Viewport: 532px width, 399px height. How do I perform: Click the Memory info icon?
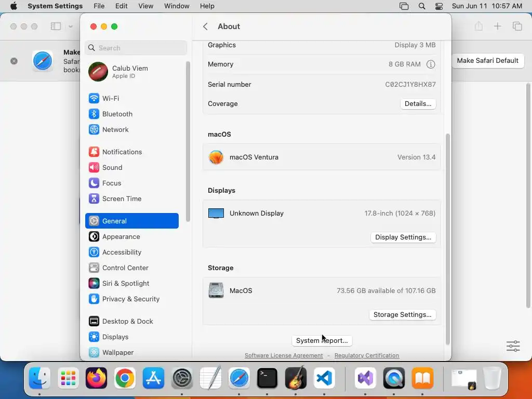(x=431, y=64)
